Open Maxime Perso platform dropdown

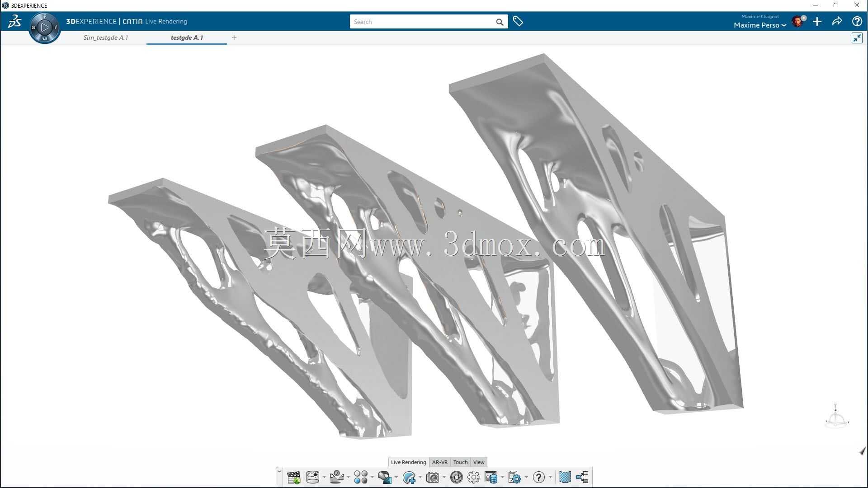click(759, 25)
